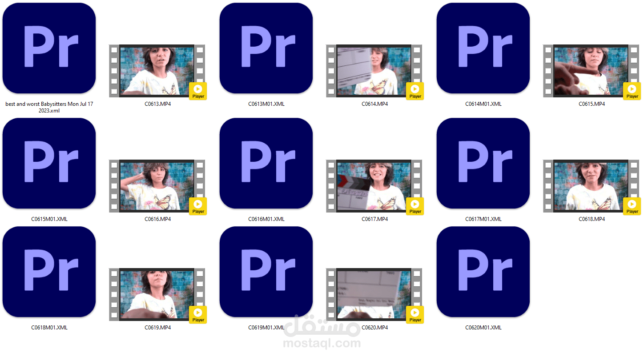Select the C0617.MP4 clapperboard video thumbnail
The height and width of the screenshot is (357, 644).
374,186
